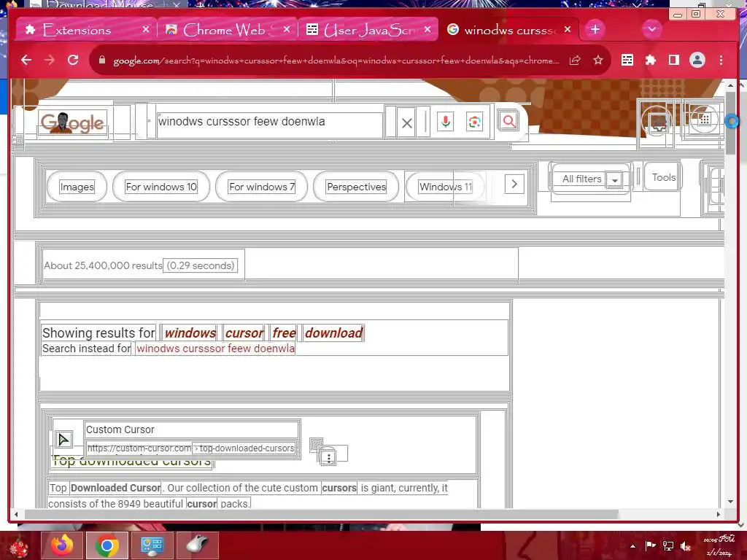Image resolution: width=747 pixels, height=560 pixels.
Task: Toggle the Chrome side panel
Action: [x=673, y=60]
